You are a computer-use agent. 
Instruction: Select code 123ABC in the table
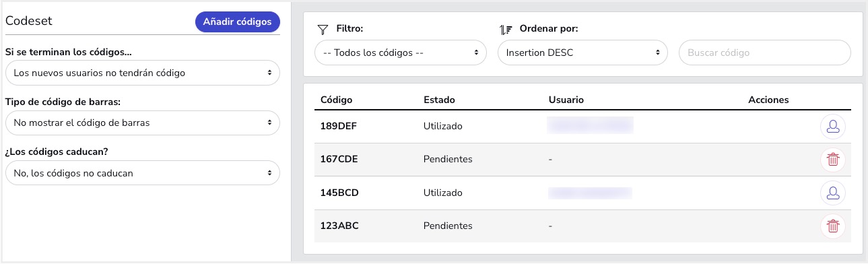pos(339,226)
